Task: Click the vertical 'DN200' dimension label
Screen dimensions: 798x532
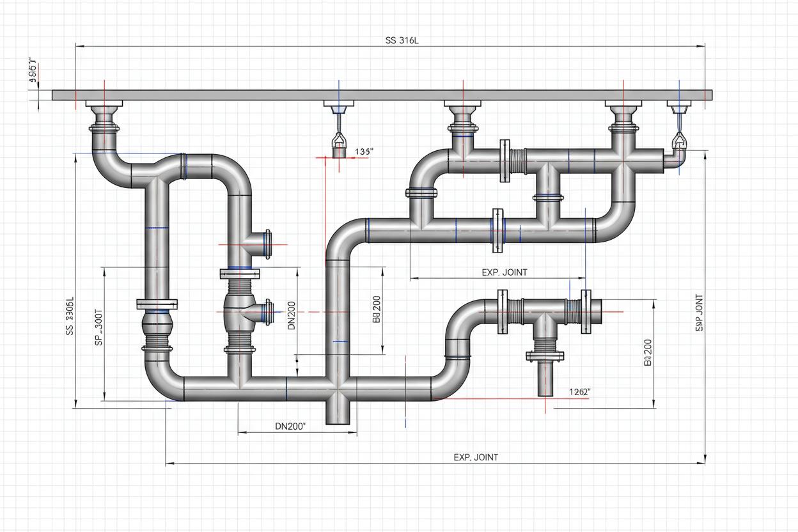Action: (292, 315)
